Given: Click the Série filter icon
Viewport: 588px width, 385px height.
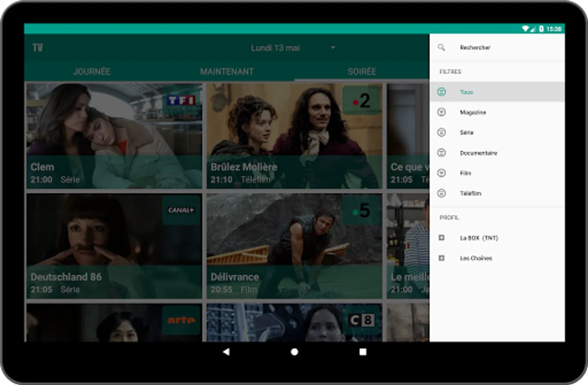Looking at the screenshot, I should [x=441, y=132].
